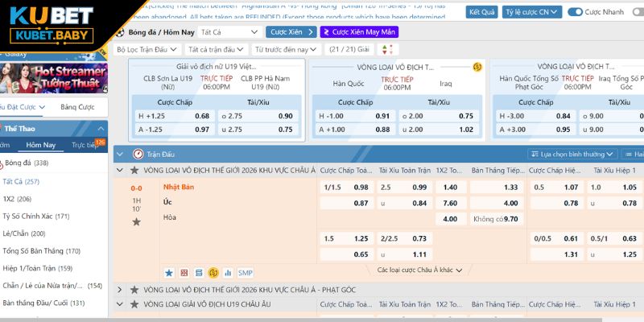Expand the Phạt Góc league row
This screenshot has height=322, width=644.
coord(119,290)
